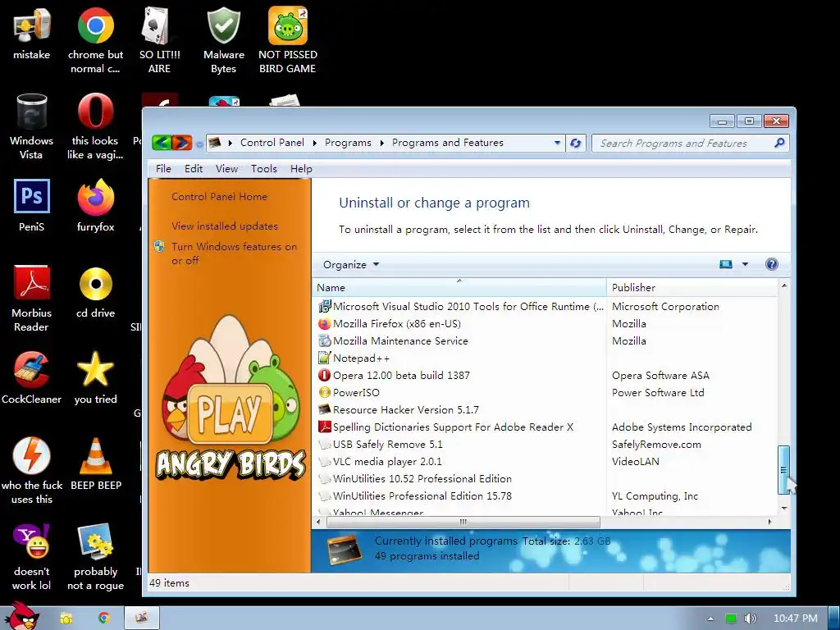This screenshot has height=630, width=840.
Task: Open the 'cd drive' desktop icon
Action: point(95,293)
